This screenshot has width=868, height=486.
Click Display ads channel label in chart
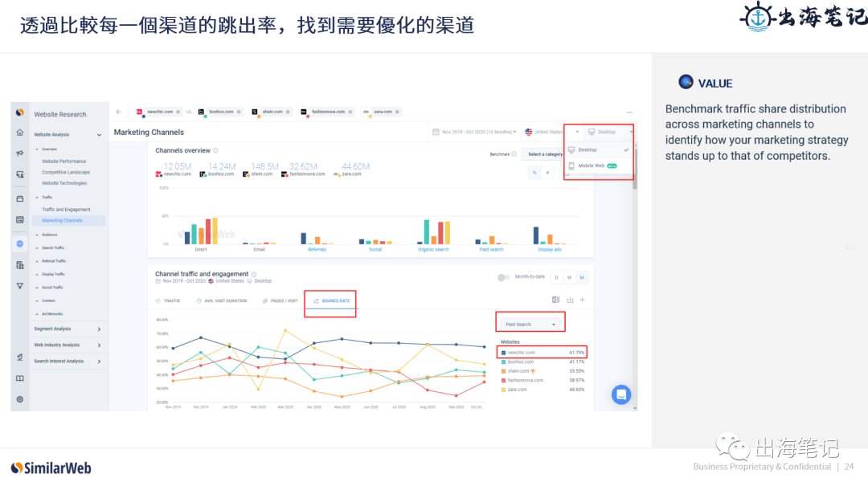[550, 250]
